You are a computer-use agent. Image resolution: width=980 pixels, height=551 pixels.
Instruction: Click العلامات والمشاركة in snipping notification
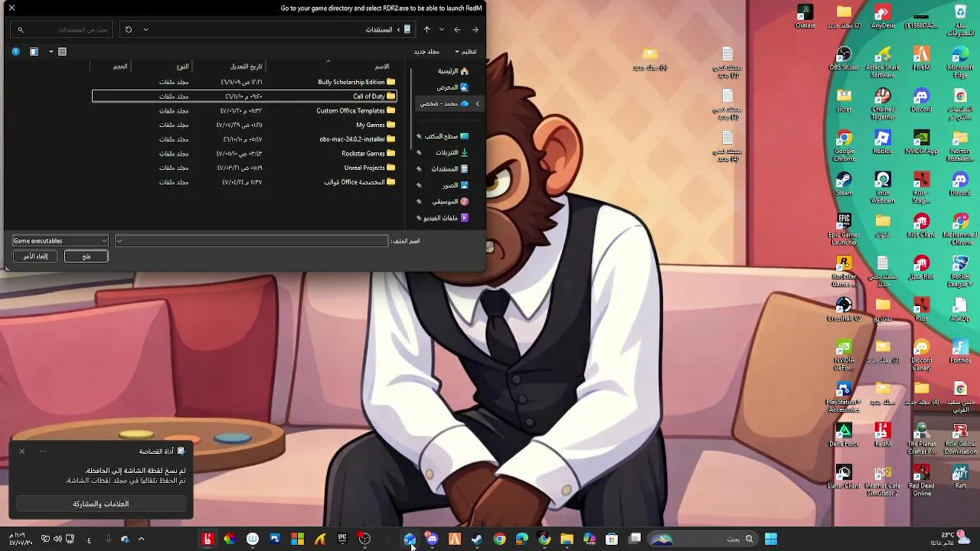[101, 504]
